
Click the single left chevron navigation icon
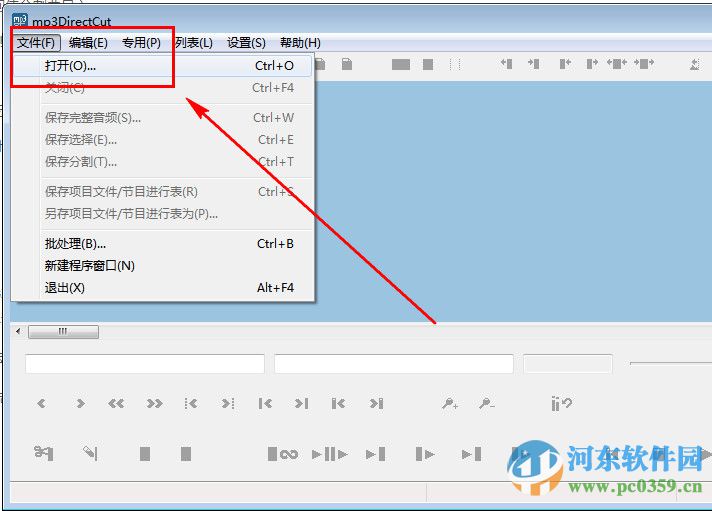(41, 403)
